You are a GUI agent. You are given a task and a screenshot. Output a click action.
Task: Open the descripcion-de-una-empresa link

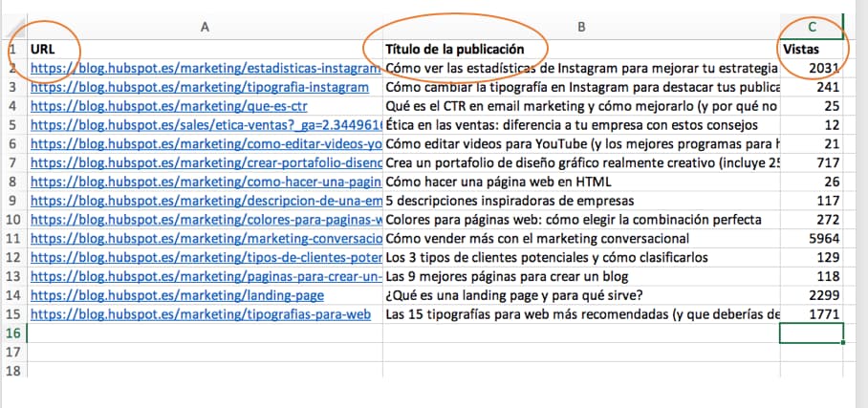206,201
